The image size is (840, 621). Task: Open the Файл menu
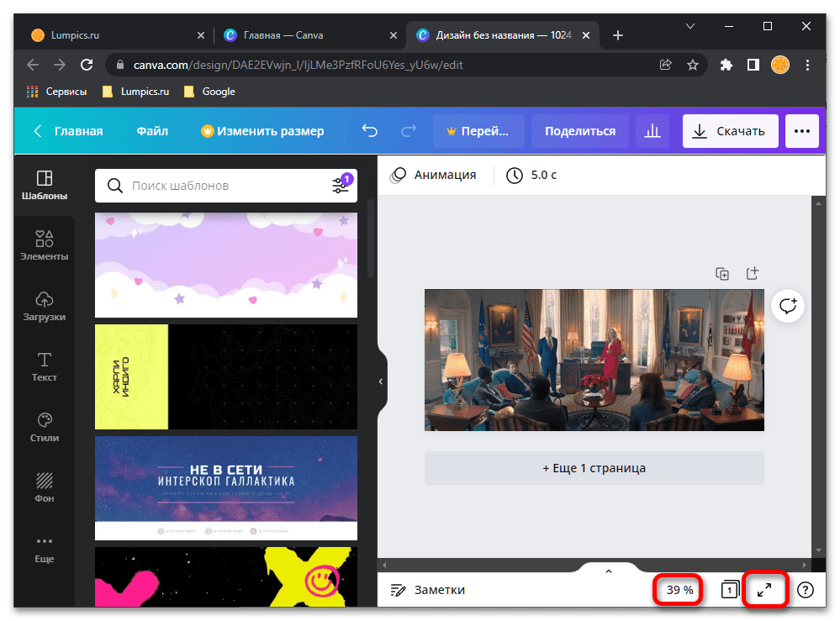[x=152, y=131]
